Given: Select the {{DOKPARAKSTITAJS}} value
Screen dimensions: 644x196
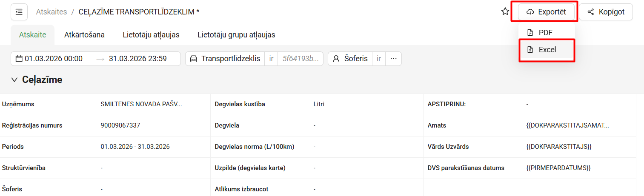Looking at the screenshot, I should pos(559,147).
